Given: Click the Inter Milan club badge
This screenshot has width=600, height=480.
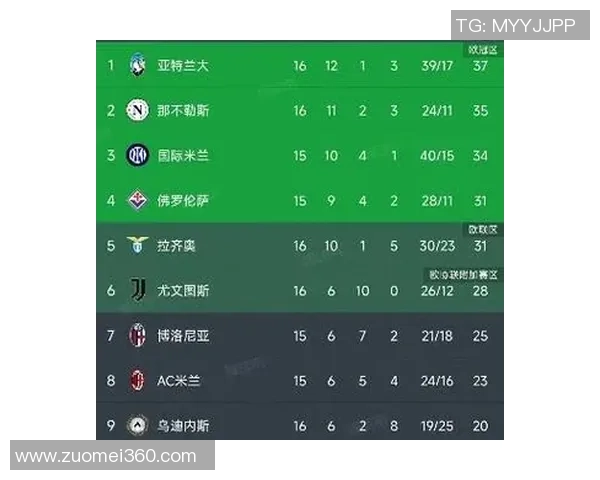Looking at the screenshot, I should [137, 155].
